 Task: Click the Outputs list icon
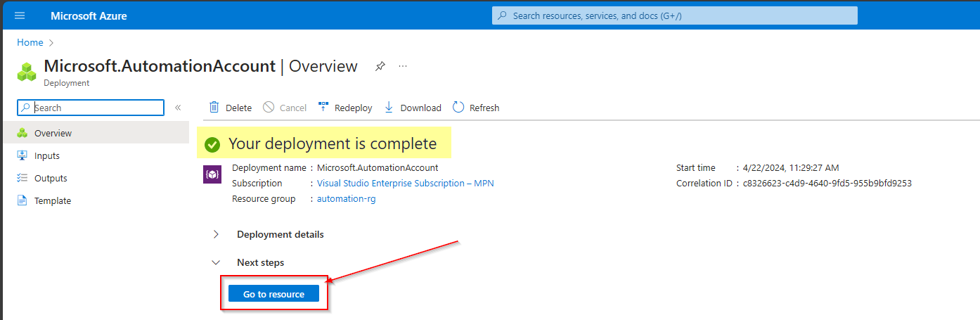(22, 178)
